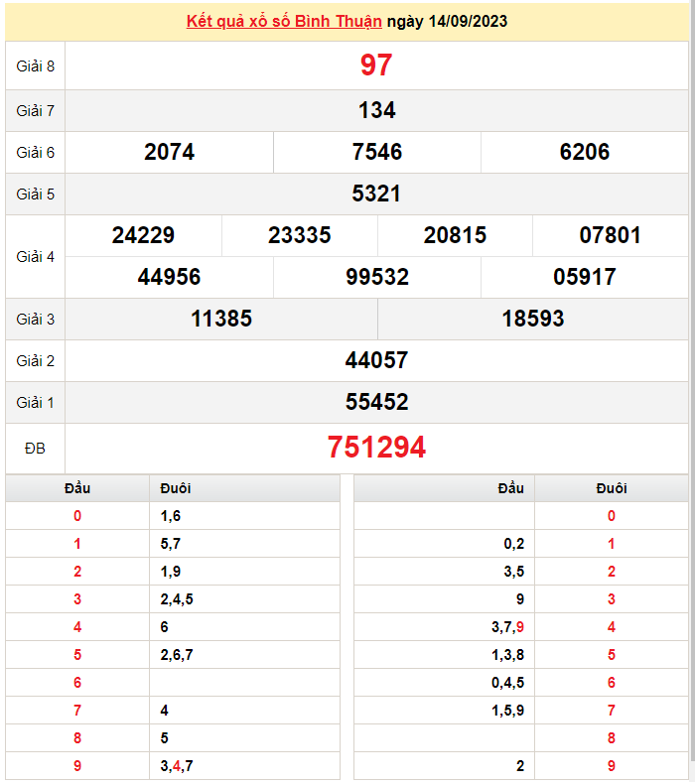Select the Giải 2 result 44057
Viewport: 695px width, 784px height.
[x=376, y=360]
